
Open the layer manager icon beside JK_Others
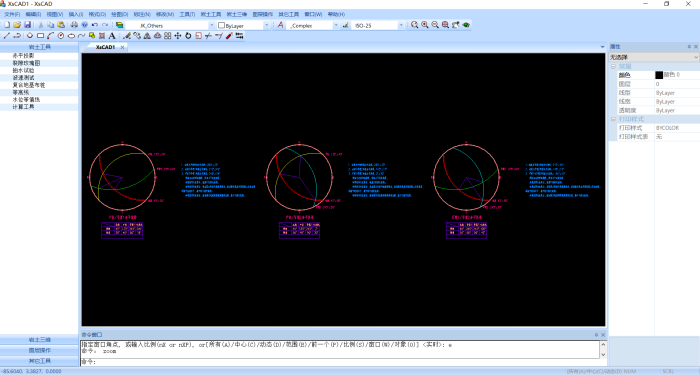[119, 25]
